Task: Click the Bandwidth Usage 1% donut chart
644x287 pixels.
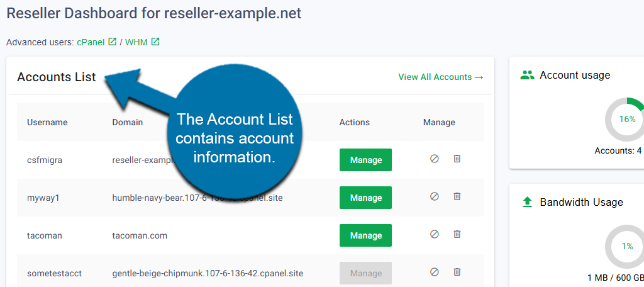Action: pyautogui.click(x=626, y=246)
